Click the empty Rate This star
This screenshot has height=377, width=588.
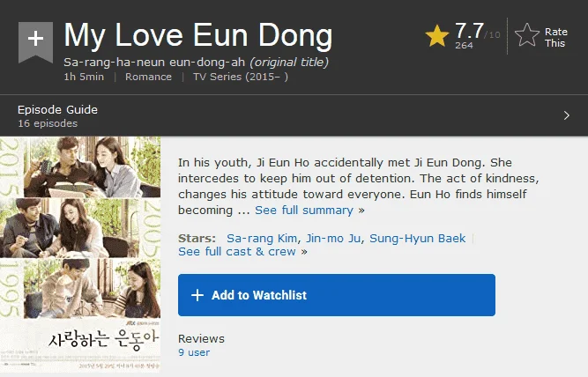pos(527,35)
